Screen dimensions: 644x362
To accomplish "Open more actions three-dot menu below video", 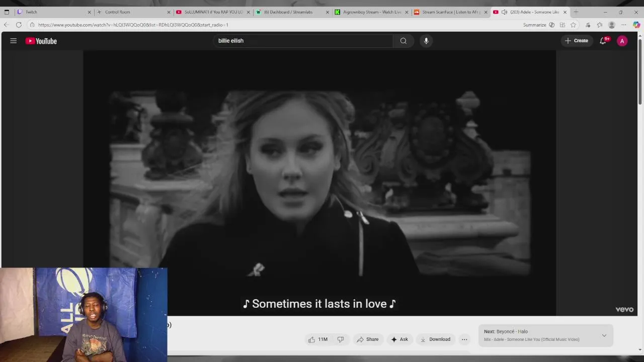I will [464, 339].
